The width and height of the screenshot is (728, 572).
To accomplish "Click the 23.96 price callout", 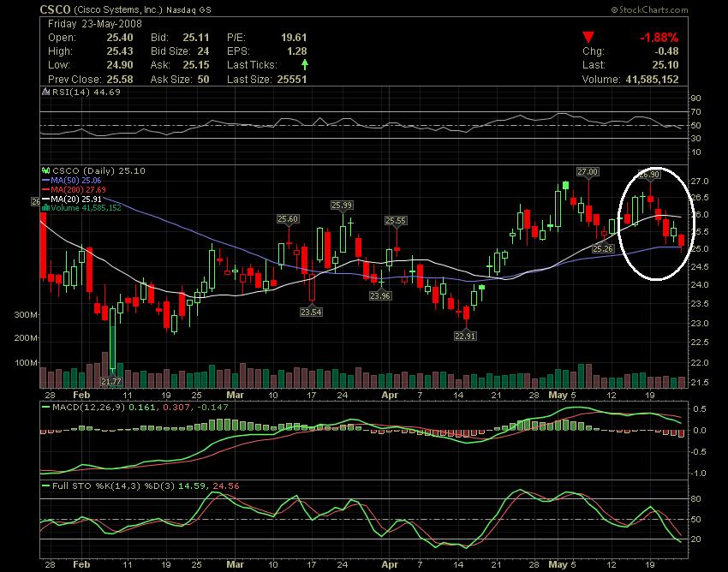I will pyautogui.click(x=380, y=295).
